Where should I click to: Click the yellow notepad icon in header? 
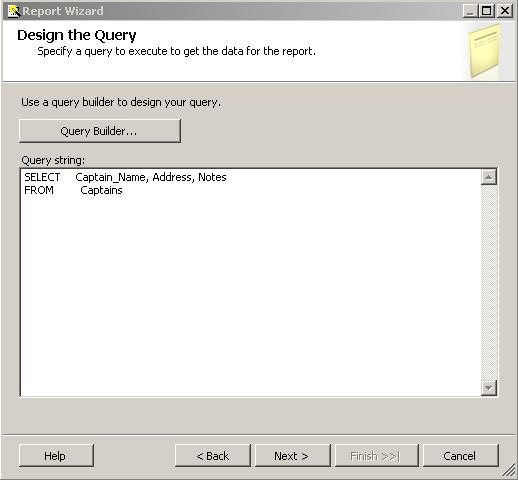(484, 52)
